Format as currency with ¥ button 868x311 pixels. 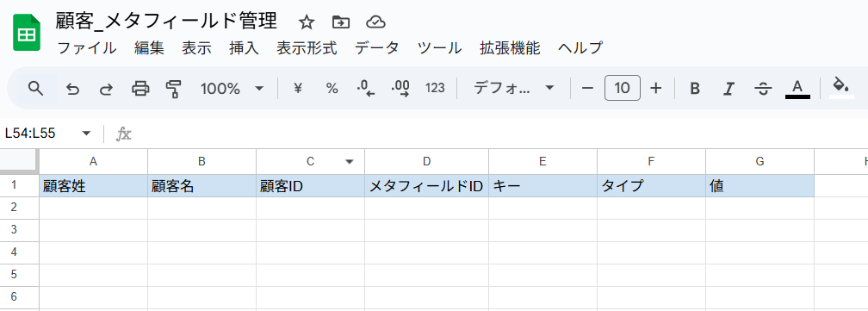click(x=298, y=89)
